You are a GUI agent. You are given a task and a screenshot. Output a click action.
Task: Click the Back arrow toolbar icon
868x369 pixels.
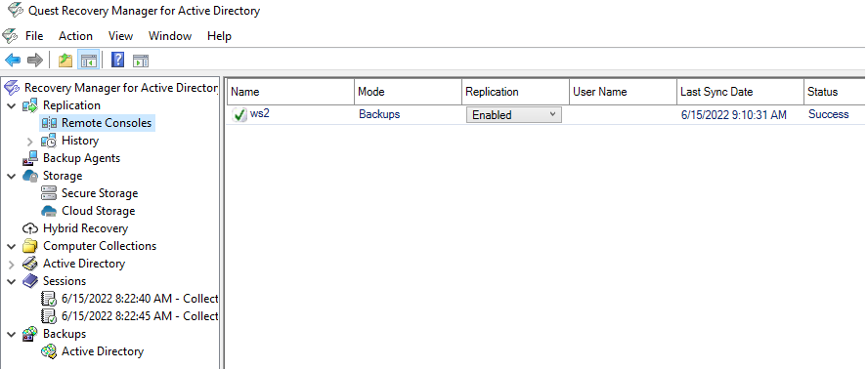tap(13, 60)
